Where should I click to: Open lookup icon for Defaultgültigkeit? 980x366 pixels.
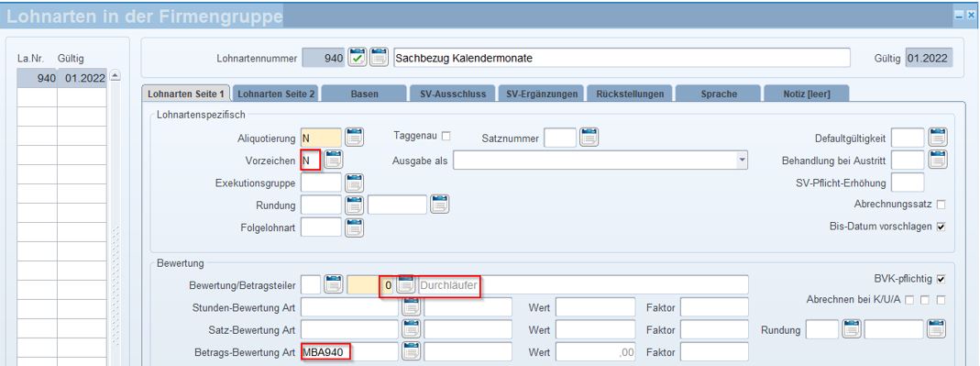point(938,137)
